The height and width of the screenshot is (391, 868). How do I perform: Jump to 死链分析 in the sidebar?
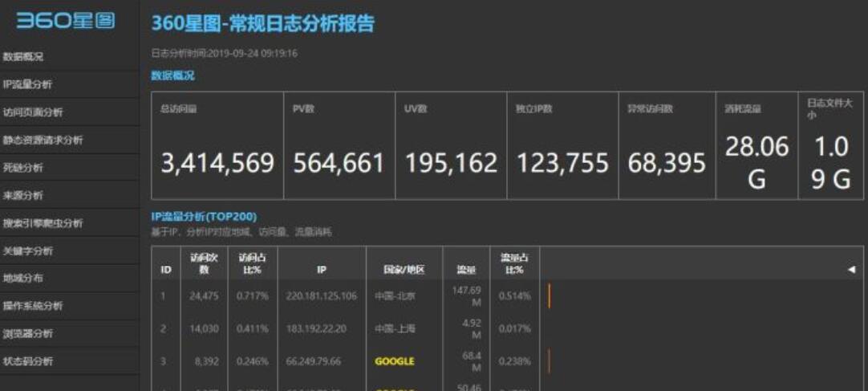point(23,168)
